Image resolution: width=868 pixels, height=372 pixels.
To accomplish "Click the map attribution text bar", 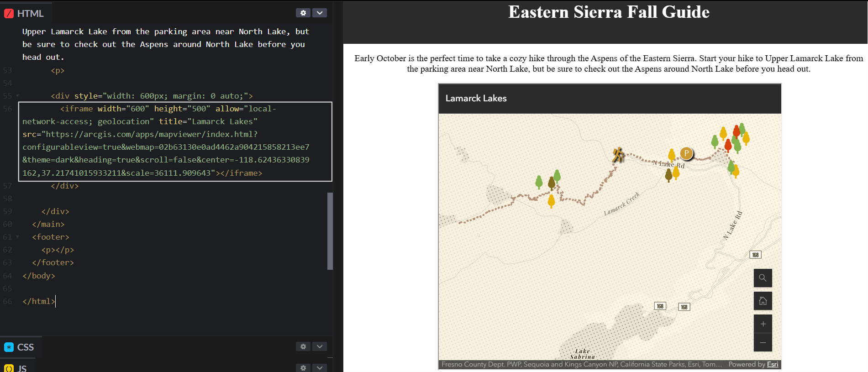I will [610, 364].
